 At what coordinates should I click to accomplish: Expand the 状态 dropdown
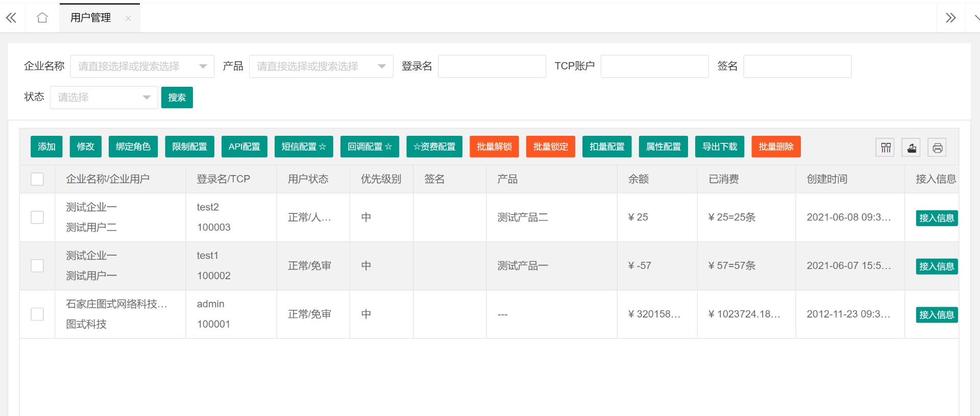pyautogui.click(x=104, y=97)
